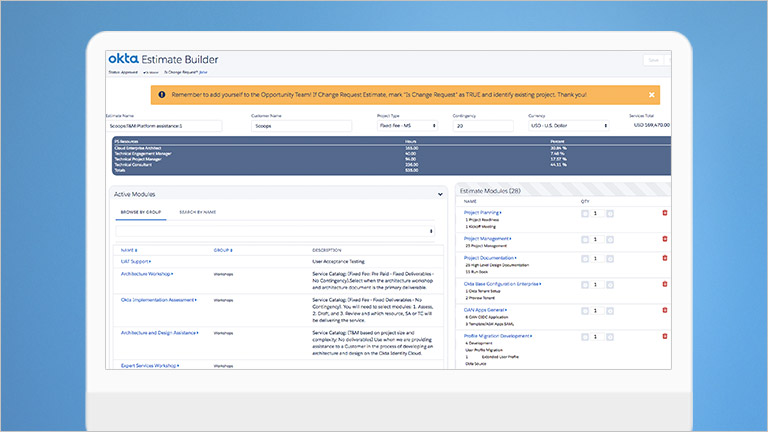
Task: Decrease quantity for Project Planning
Action: pyautogui.click(x=585, y=214)
